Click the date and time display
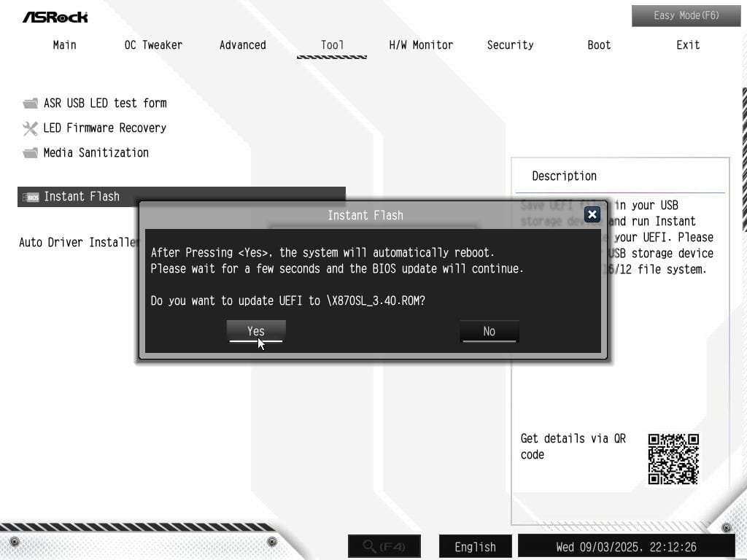The height and width of the screenshot is (560, 747). point(626,546)
